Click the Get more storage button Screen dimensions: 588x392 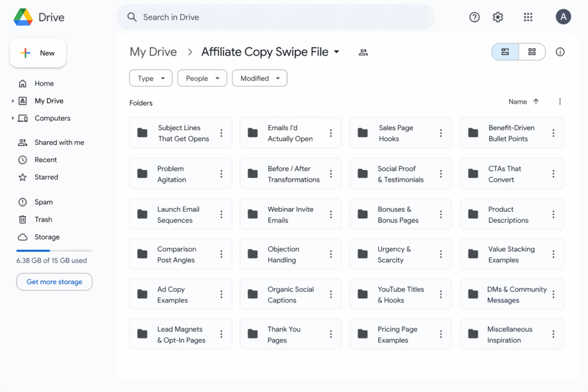(54, 282)
